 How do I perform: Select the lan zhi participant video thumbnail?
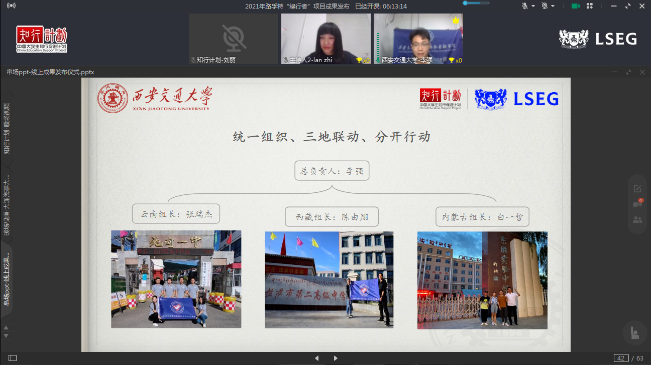point(326,39)
